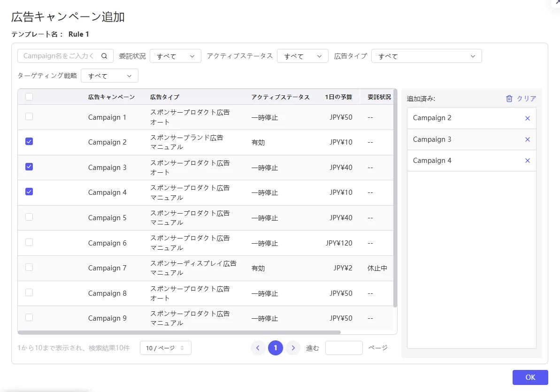Check the Campaign 5 checkbox
Screen dimensions: 560x392
[29, 217]
